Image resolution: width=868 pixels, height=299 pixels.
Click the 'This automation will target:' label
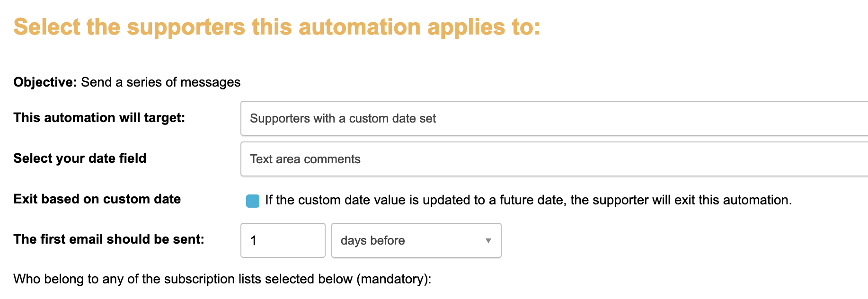[x=99, y=118]
